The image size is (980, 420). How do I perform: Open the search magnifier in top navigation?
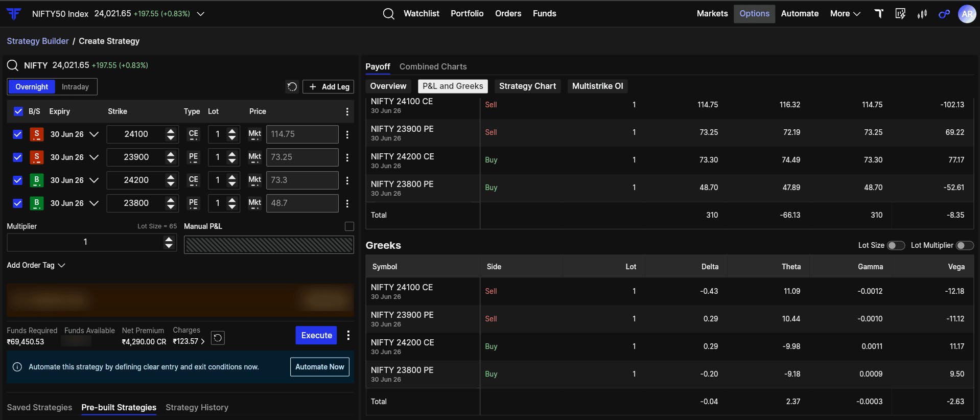tap(388, 14)
